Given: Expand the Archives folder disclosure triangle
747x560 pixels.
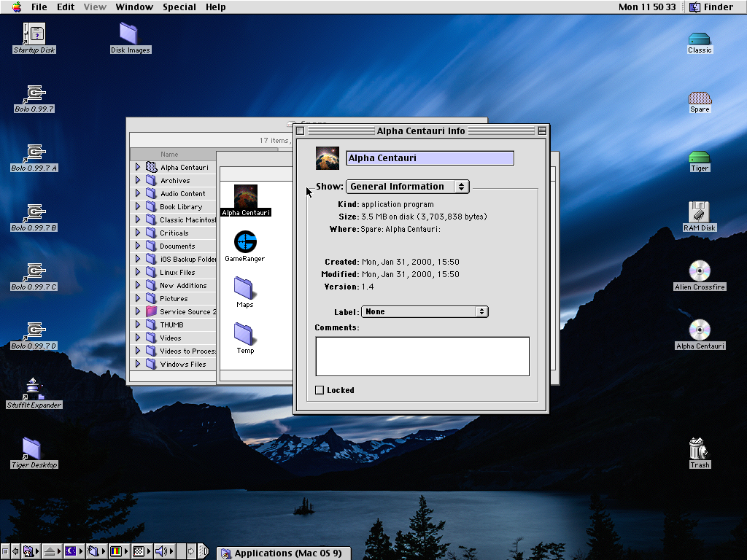Looking at the screenshot, I should tap(137, 181).
